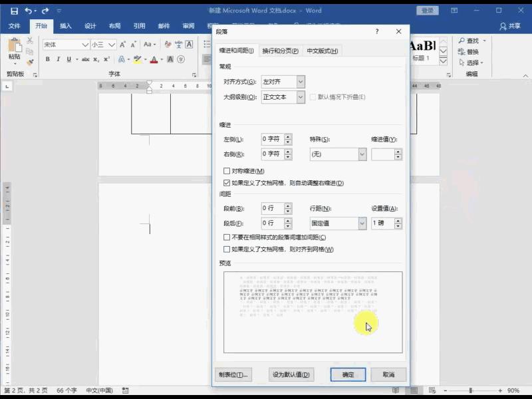
Task: Toggle Bold formatting in the ribbon
Action: point(47,59)
